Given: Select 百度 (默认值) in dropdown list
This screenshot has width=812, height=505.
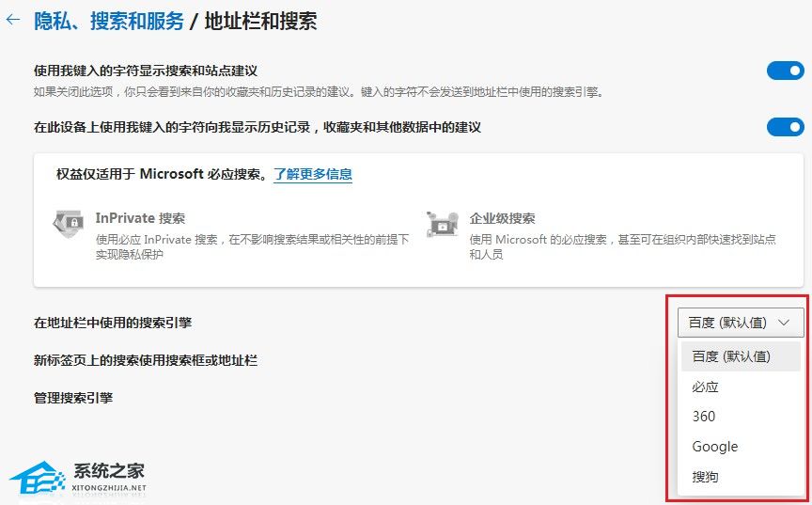Looking at the screenshot, I should [x=741, y=356].
